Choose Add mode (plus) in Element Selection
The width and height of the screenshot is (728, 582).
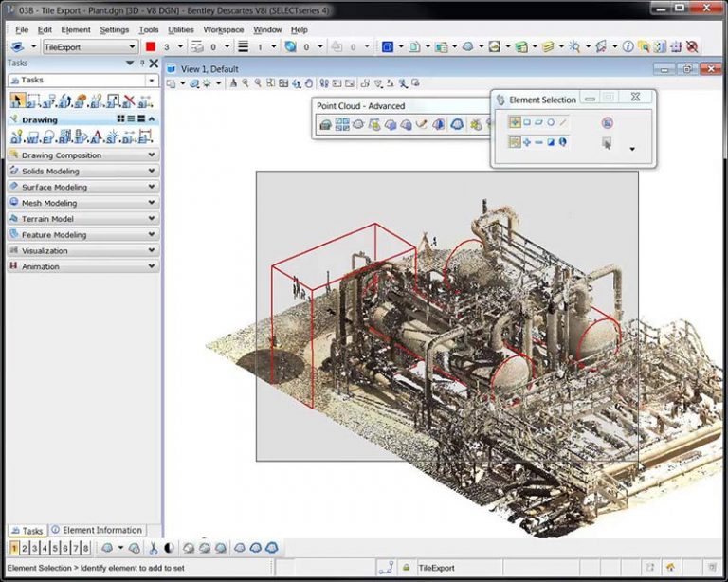pyautogui.click(x=527, y=142)
